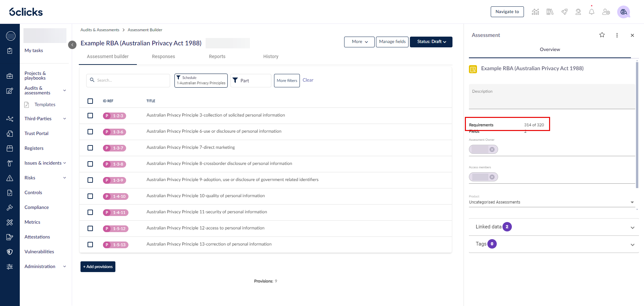Click the rocket launch icon in header
Viewport: 644px width, 306px height.
tap(565, 12)
